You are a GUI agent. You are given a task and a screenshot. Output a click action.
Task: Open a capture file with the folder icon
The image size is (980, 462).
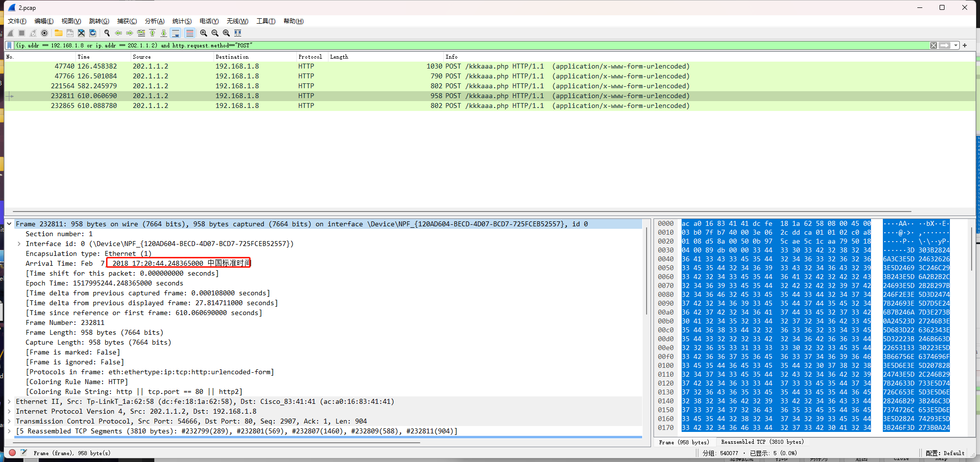(59, 33)
